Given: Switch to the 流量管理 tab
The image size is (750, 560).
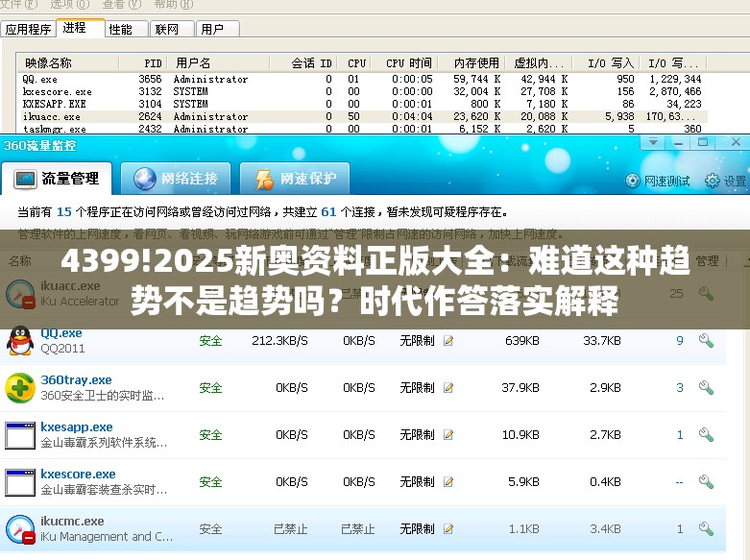Looking at the screenshot, I should click(x=57, y=179).
